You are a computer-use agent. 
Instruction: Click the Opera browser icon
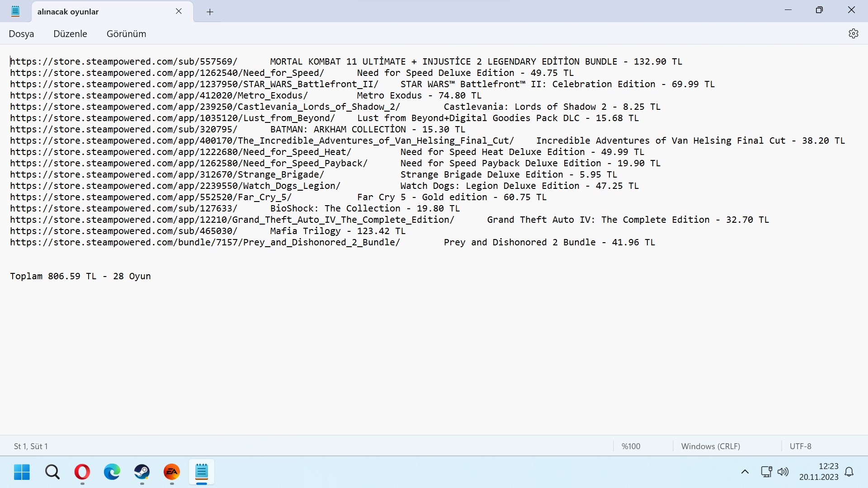point(82,472)
